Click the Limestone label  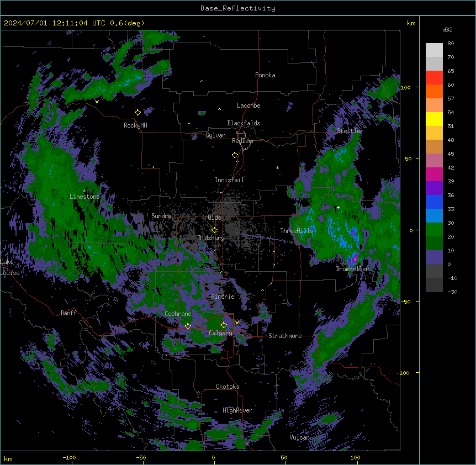[84, 197]
